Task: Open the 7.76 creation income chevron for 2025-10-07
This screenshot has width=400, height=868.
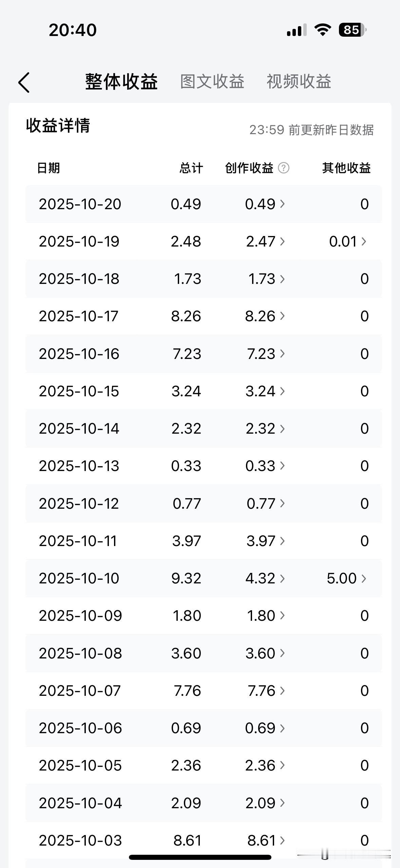Action: (x=282, y=691)
